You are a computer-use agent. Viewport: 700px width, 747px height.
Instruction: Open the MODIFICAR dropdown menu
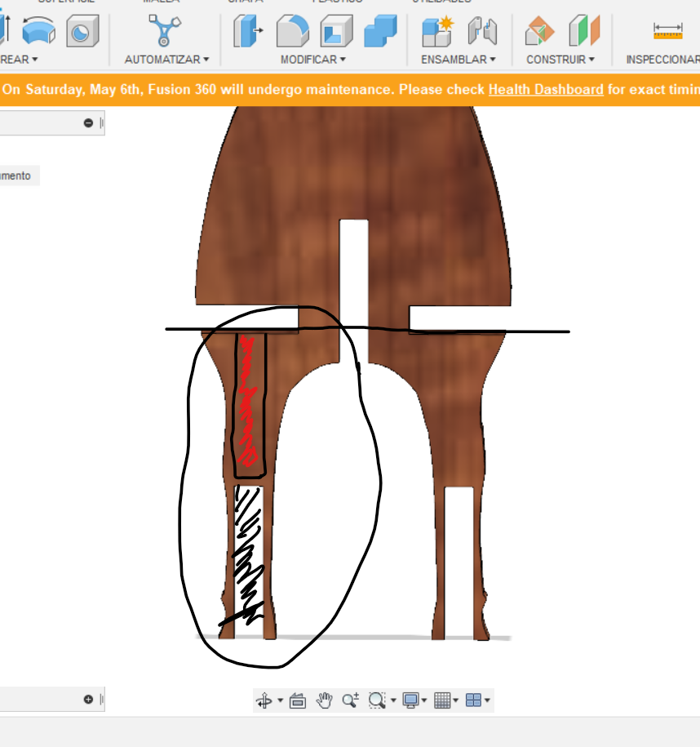click(312, 60)
